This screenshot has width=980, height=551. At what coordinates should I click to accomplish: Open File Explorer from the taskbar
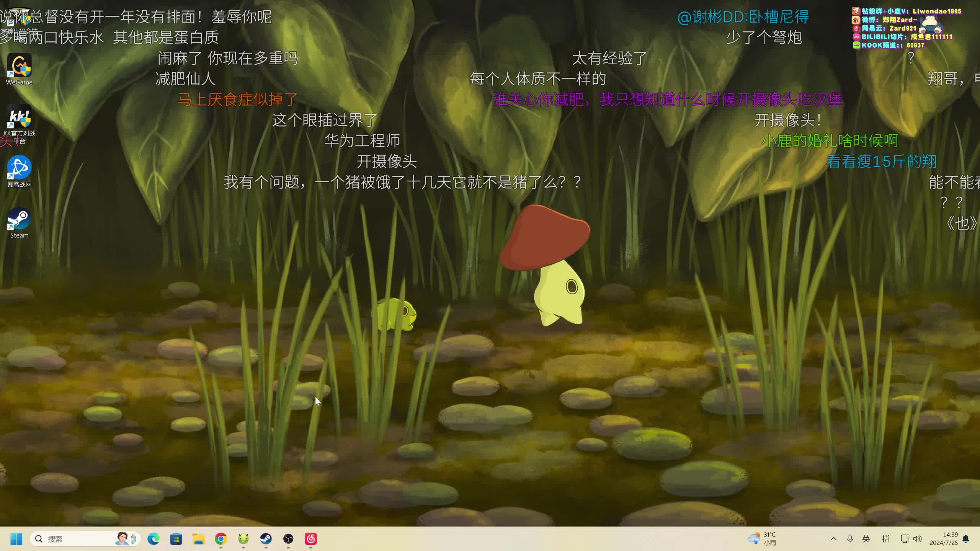coord(198,539)
